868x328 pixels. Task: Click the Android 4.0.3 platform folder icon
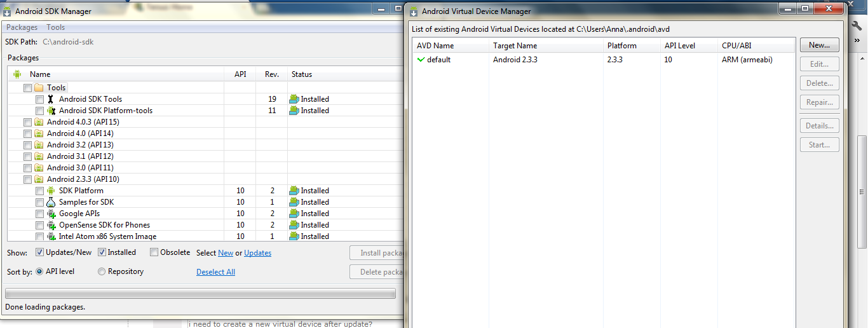tap(39, 122)
